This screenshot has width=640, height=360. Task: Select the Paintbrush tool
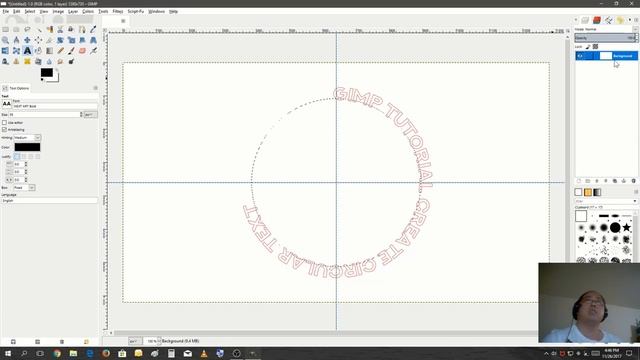click(71, 51)
